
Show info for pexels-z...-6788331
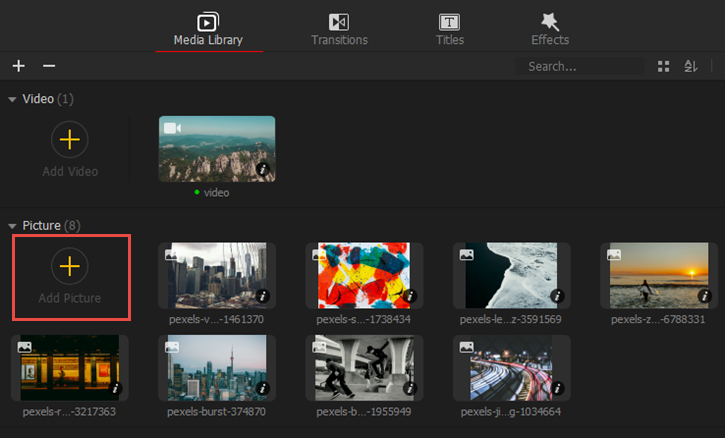coord(705,296)
